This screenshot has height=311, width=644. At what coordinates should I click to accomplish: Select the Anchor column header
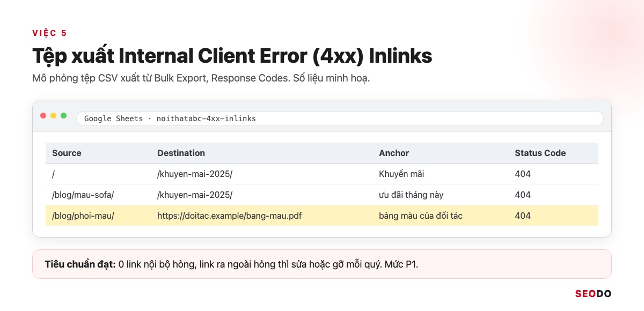pyautogui.click(x=394, y=153)
